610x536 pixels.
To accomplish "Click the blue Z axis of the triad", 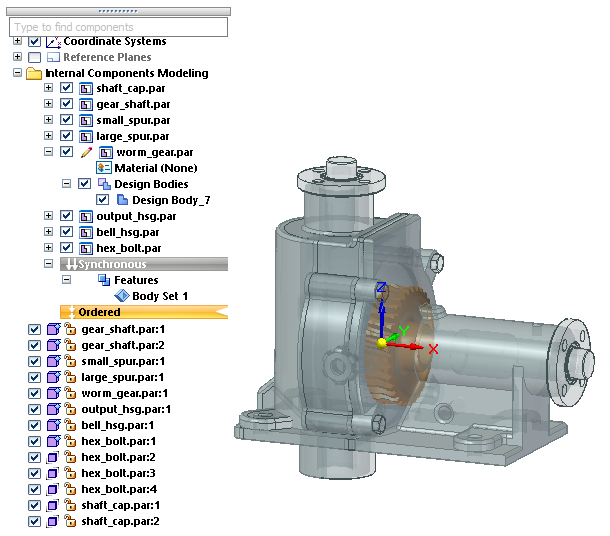I will tap(382, 317).
